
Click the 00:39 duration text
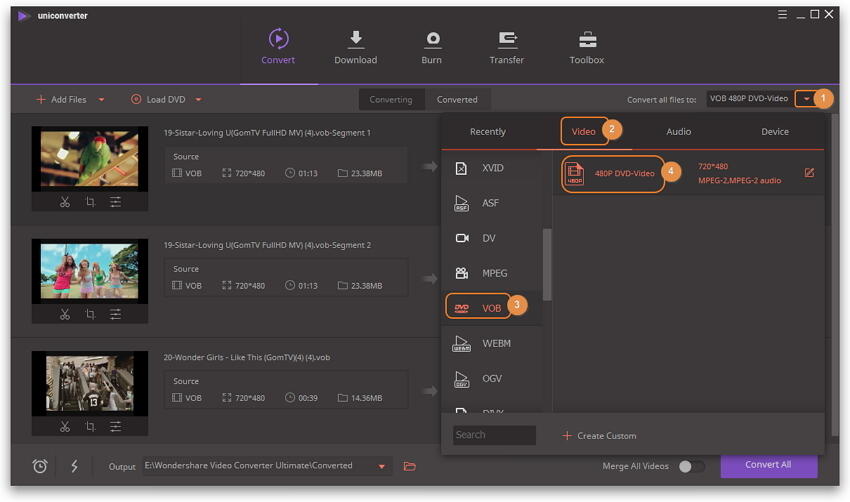tap(308, 398)
